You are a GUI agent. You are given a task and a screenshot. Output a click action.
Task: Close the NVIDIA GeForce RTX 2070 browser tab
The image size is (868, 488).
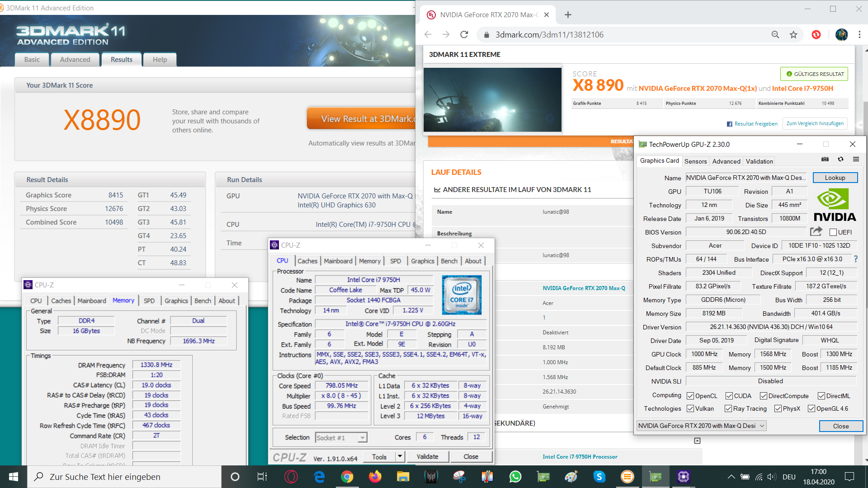[547, 15]
